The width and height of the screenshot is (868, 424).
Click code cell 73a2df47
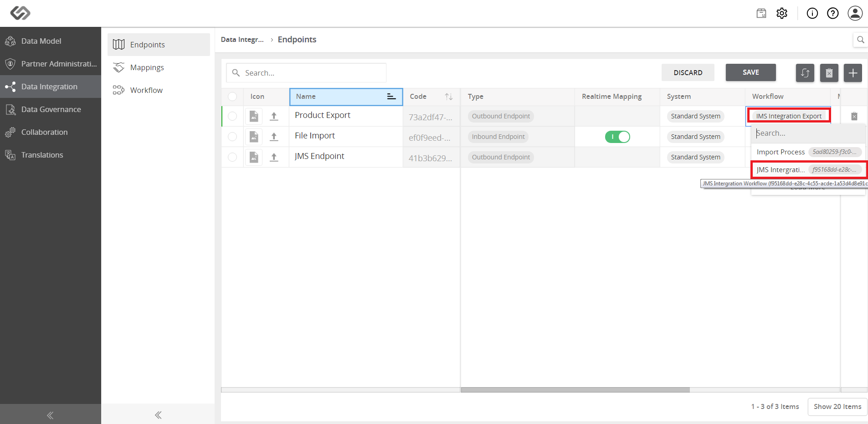(x=431, y=117)
